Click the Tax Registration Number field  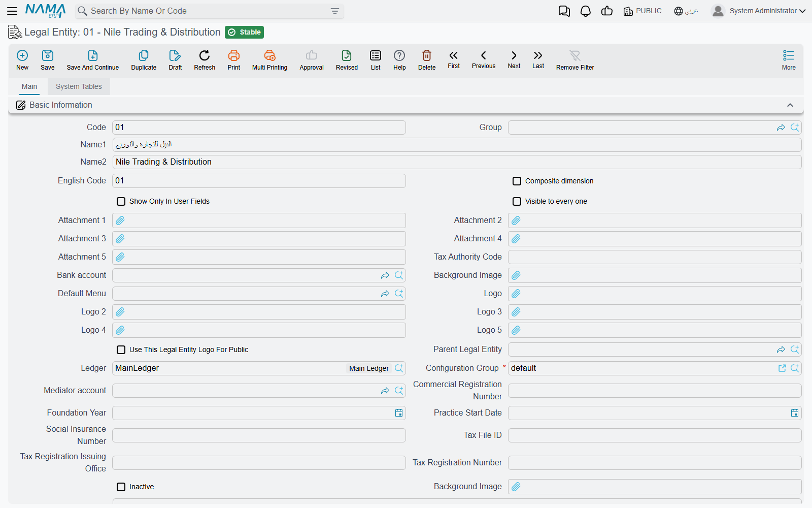[655, 463]
